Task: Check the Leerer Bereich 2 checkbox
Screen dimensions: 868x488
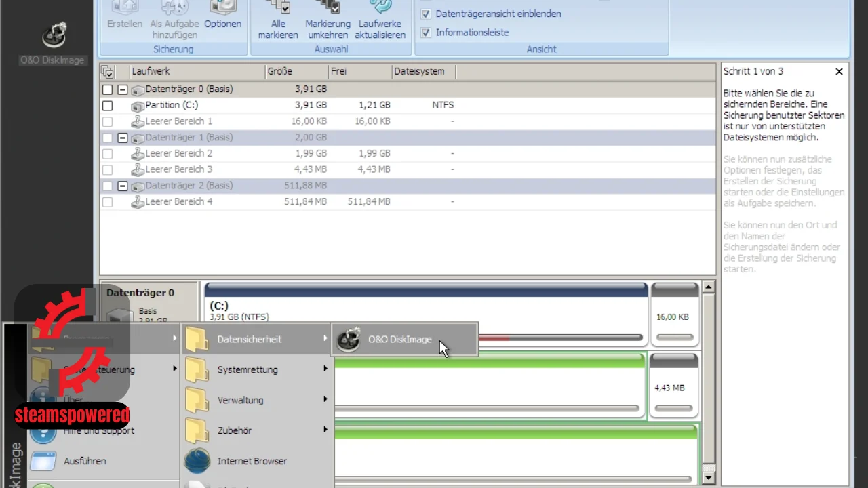Action: point(107,154)
